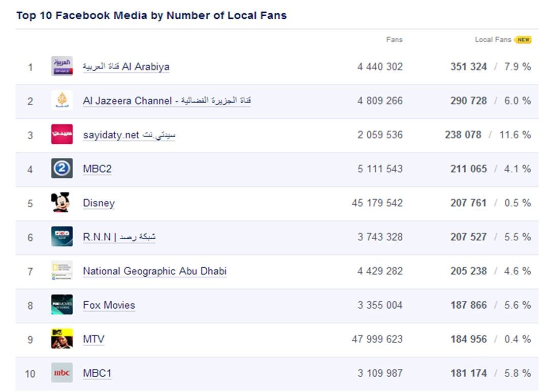Follow the sayidaty.net link
Viewport: 547px width, 392px height.
click(x=129, y=135)
